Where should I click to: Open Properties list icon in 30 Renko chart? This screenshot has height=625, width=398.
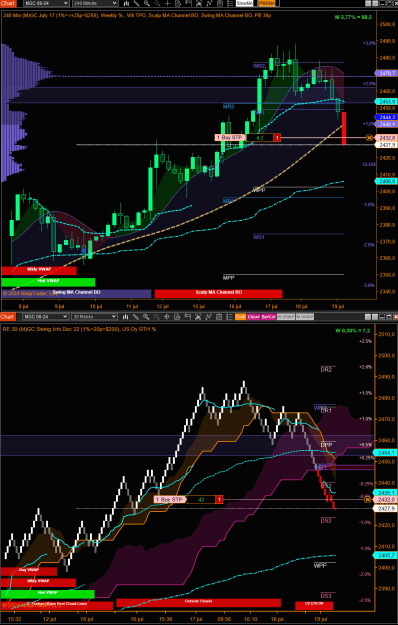(x=229, y=317)
